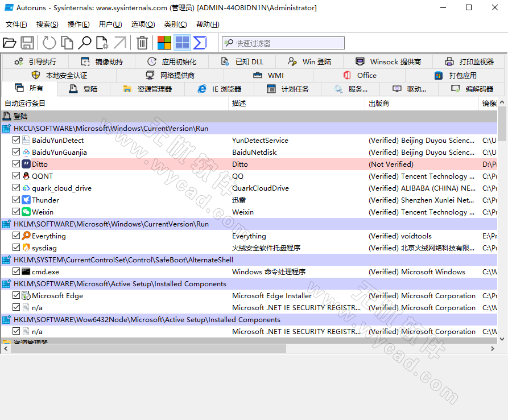Click the Sigma VirusTotal toolbar icon
Image resolution: width=508 pixels, height=420 pixels.
(200, 43)
